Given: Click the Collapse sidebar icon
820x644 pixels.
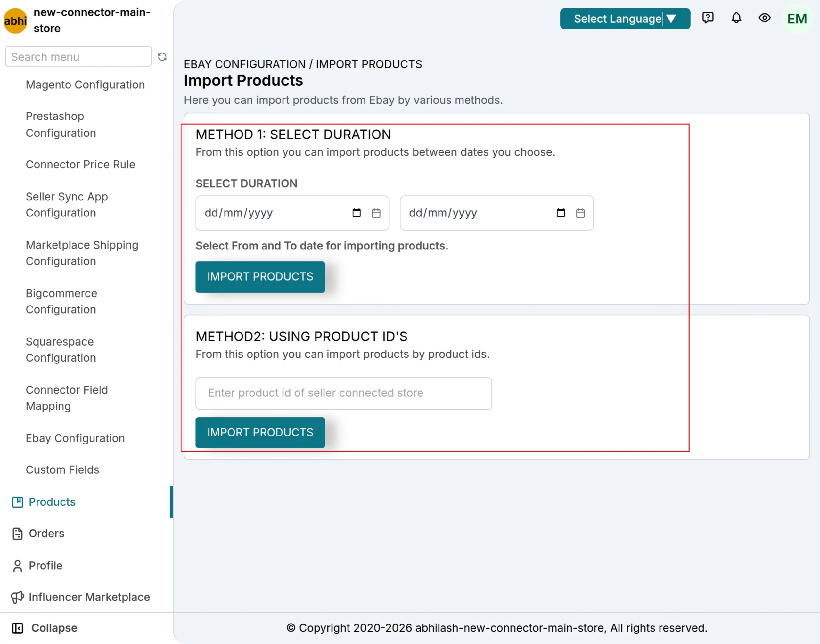Looking at the screenshot, I should click(x=17, y=628).
